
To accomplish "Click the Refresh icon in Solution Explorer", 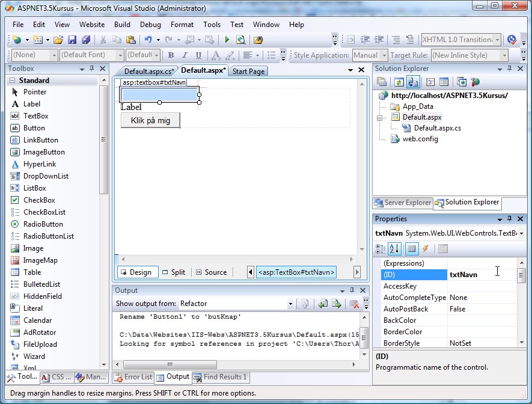I will point(399,82).
